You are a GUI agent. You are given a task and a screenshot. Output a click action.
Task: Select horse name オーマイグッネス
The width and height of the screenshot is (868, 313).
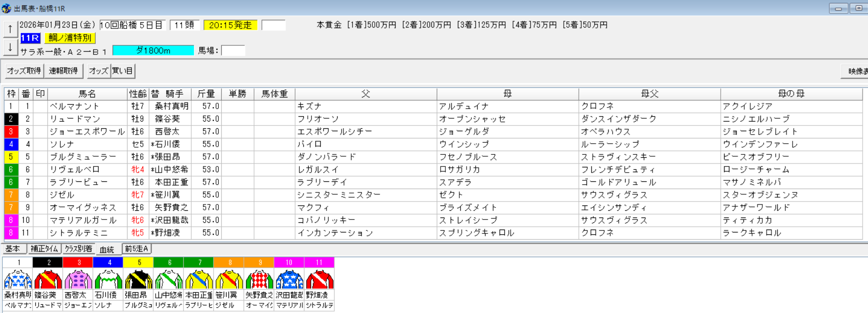[x=83, y=207]
